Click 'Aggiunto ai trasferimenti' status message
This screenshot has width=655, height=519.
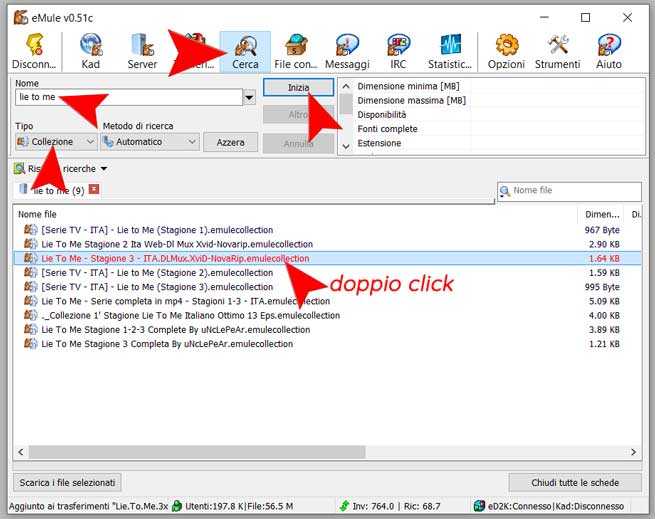88,506
